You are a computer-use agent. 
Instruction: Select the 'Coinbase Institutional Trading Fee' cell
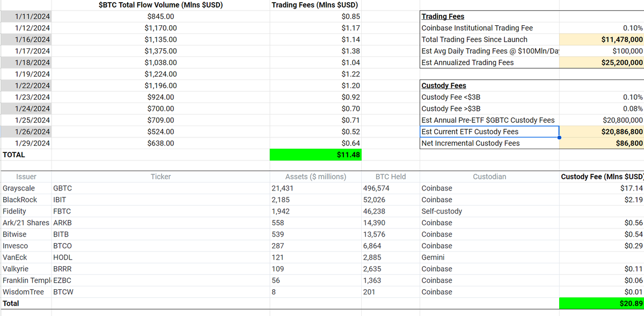pos(489,28)
